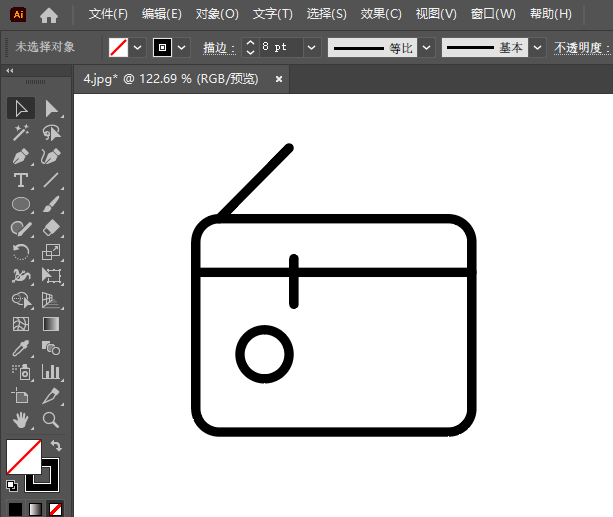
Task: Open the 选择(S) menu
Action: click(326, 14)
